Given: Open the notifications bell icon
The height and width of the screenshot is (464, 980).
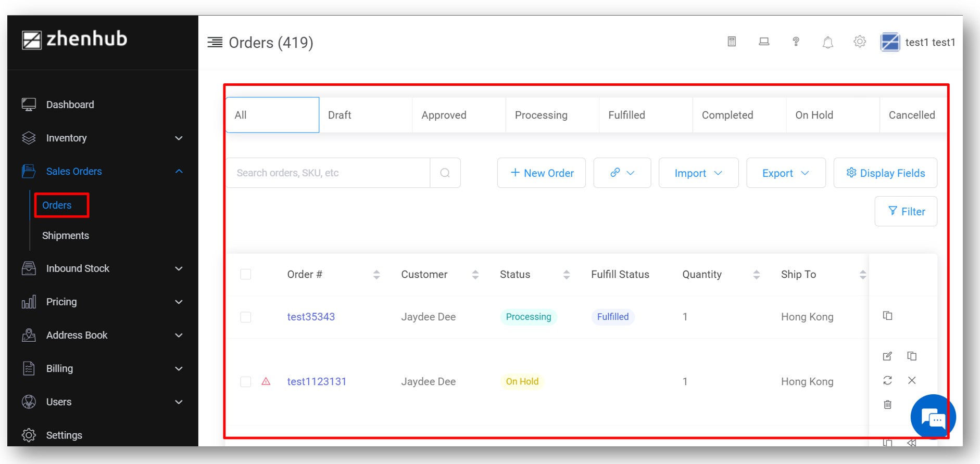Looking at the screenshot, I should (x=827, y=42).
